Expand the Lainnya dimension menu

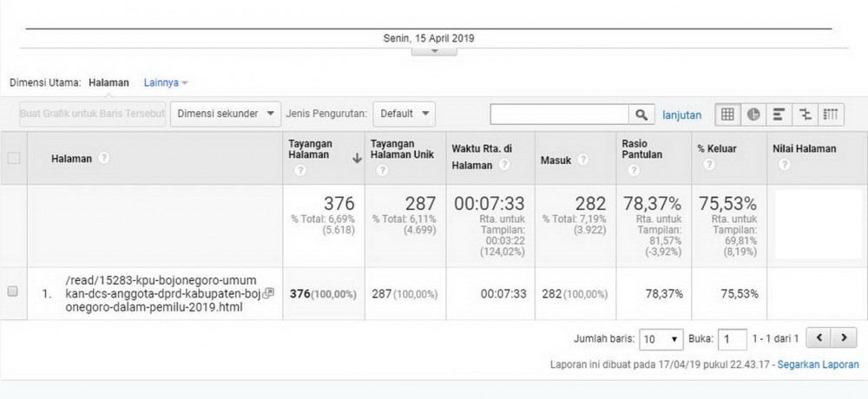pos(166,82)
